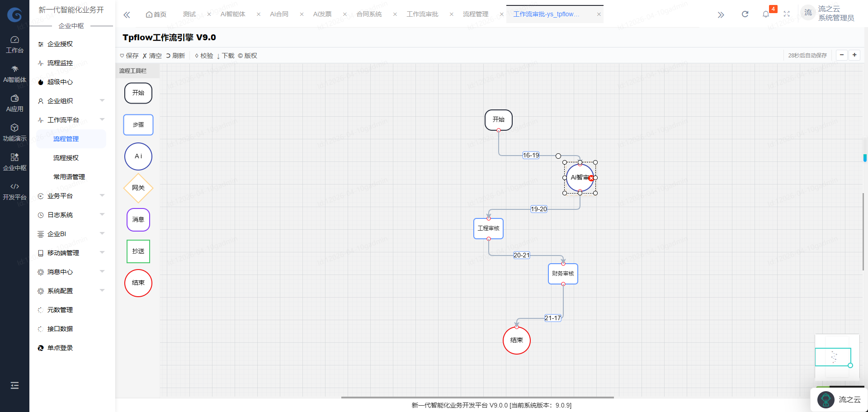Click the minimap thumbnail viewport
The height and width of the screenshot is (412, 868).
coord(833,357)
